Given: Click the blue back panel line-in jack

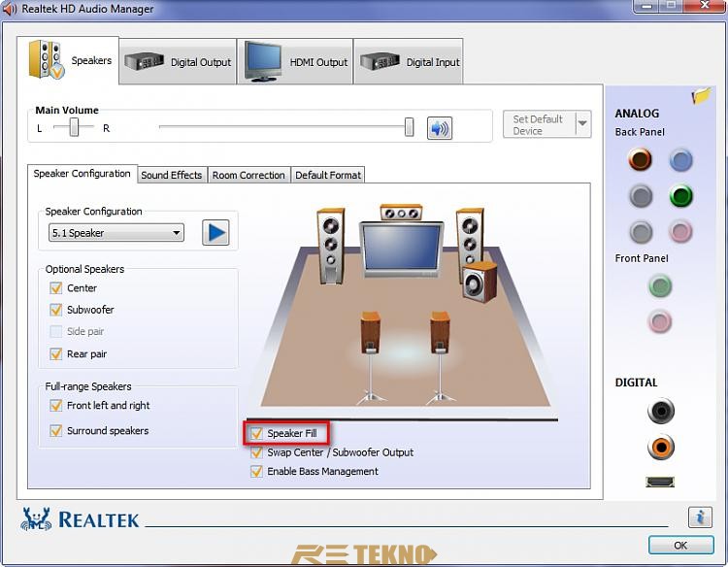Looking at the screenshot, I should [680, 159].
